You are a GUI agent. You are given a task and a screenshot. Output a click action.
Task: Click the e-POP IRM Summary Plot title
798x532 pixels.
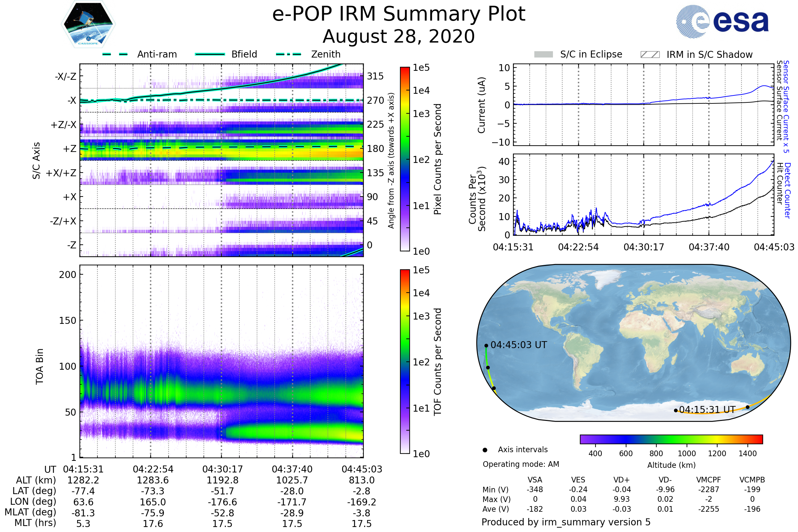399,14
